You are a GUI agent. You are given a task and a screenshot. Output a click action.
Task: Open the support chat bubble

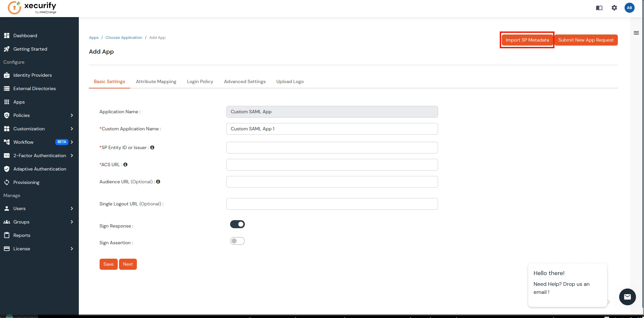627,297
